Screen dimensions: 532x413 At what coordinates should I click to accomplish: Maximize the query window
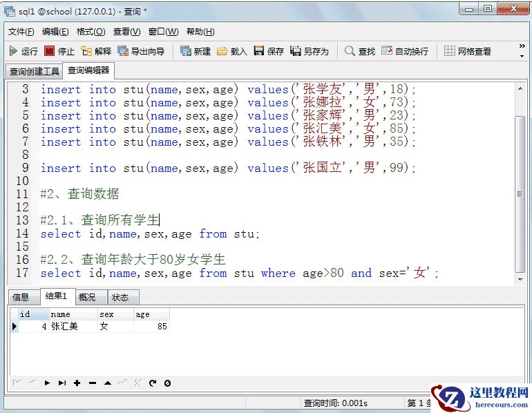(488, 9)
